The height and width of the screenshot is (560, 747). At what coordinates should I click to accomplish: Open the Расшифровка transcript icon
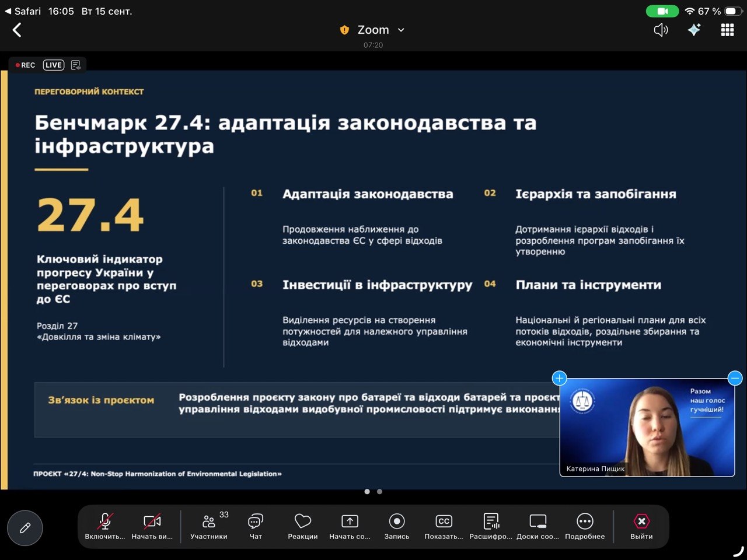[491, 526]
